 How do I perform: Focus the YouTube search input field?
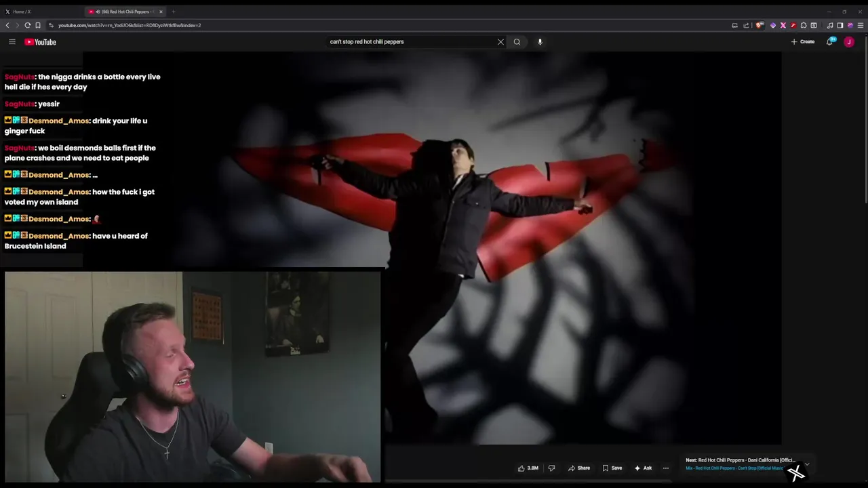pyautogui.click(x=412, y=42)
